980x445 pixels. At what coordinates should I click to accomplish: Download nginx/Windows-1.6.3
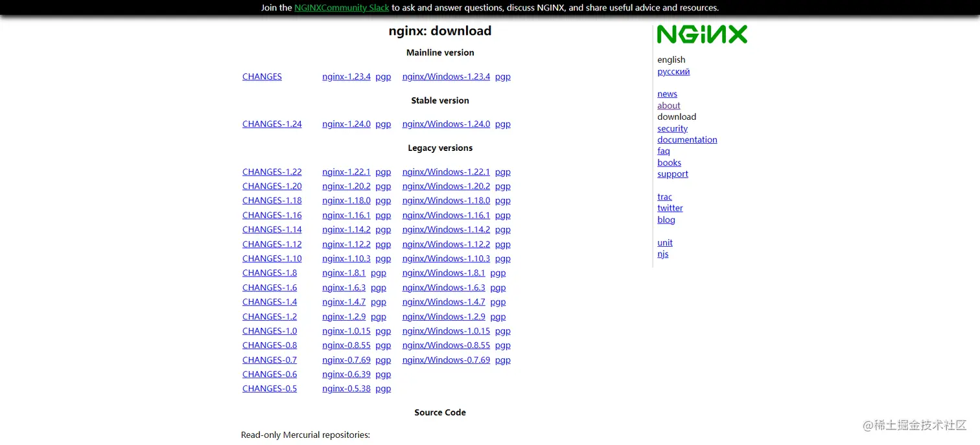[x=443, y=288]
